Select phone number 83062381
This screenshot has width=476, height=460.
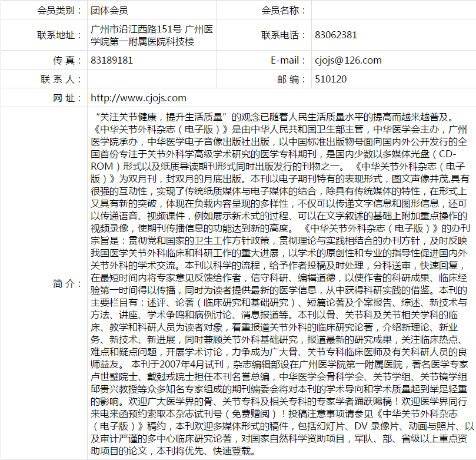[x=336, y=35]
